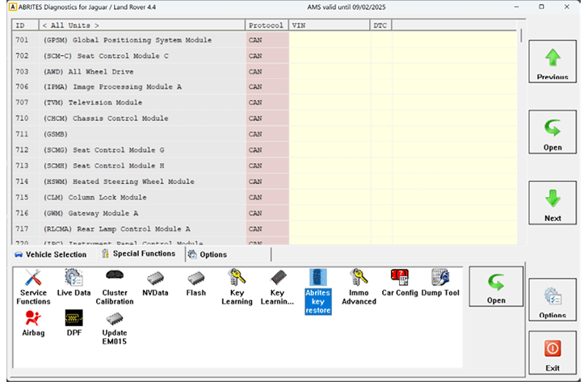Select the Car Config icon

click(399, 284)
